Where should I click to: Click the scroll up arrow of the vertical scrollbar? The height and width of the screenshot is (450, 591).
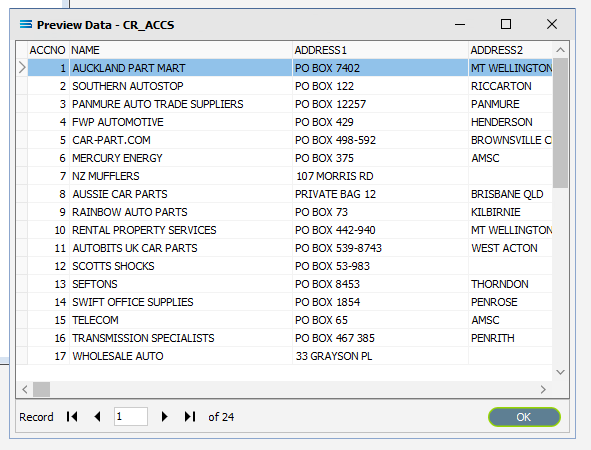point(560,50)
